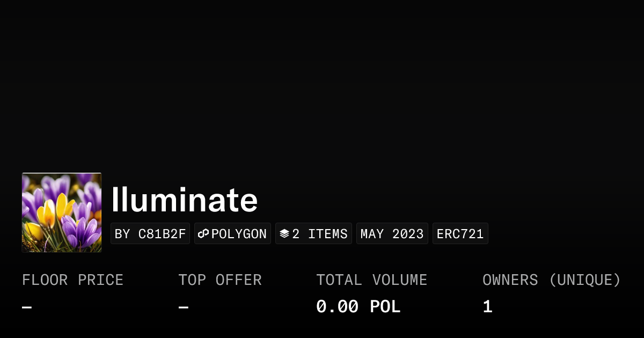Screen dimensions: 644x338
Task: Select the ERC721 token standard badge
Action: [x=460, y=234]
